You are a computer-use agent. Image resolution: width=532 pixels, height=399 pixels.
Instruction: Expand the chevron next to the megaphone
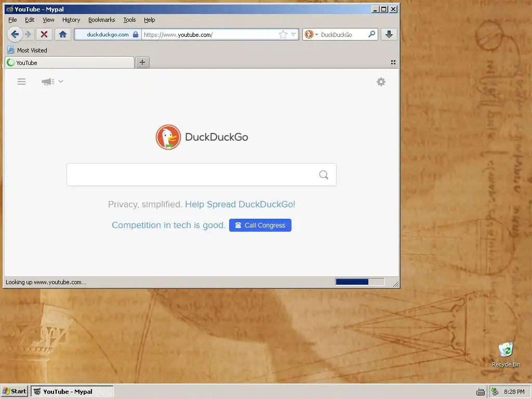61,82
